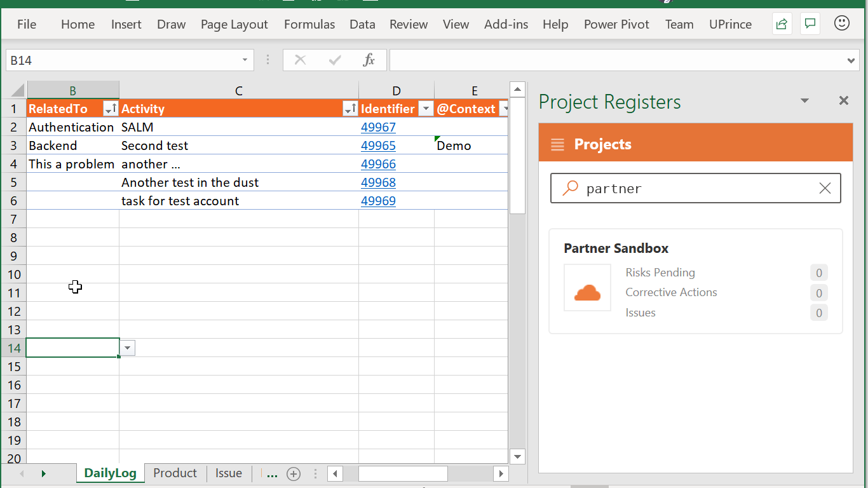Screen dimensions: 868x488
Task: Click the Insert Function fx icon
Action: click(369, 60)
